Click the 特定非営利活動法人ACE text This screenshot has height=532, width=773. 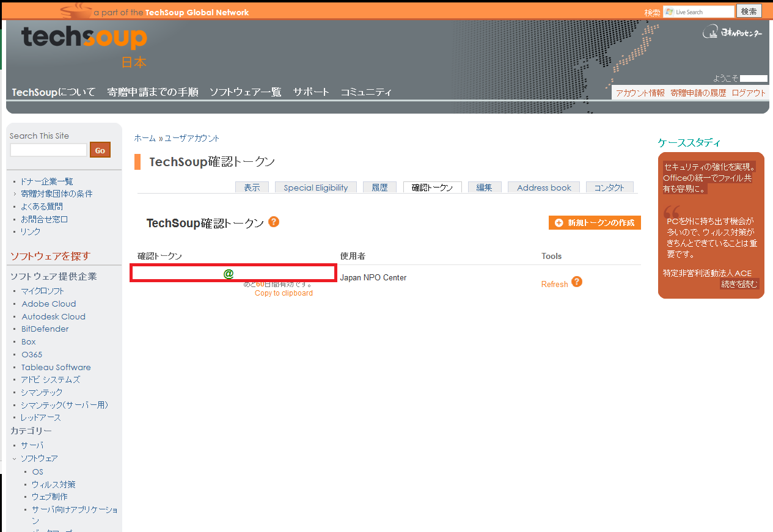708,273
